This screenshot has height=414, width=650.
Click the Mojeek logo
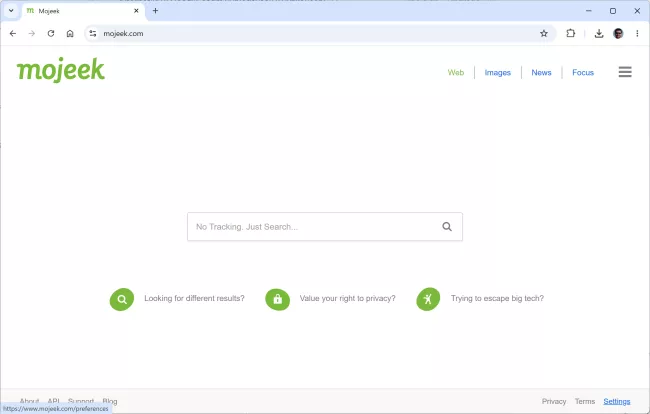click(61, 70)
